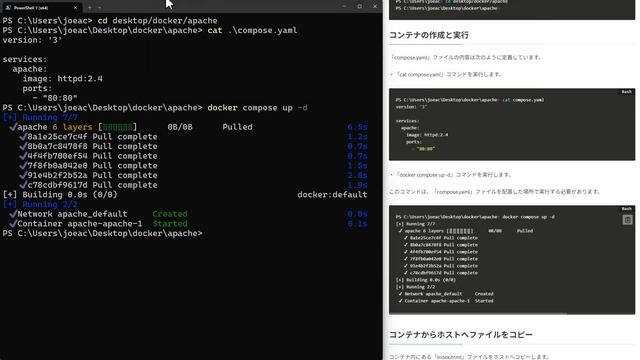640x360 pixels.
Task: Click 'Pulled' status text in terminal
Action: 237,127
